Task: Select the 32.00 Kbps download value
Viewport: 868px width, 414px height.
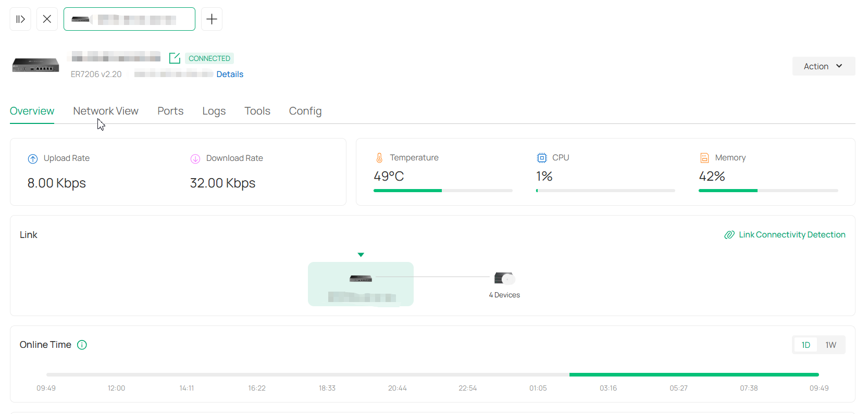Action: [222, 183]
